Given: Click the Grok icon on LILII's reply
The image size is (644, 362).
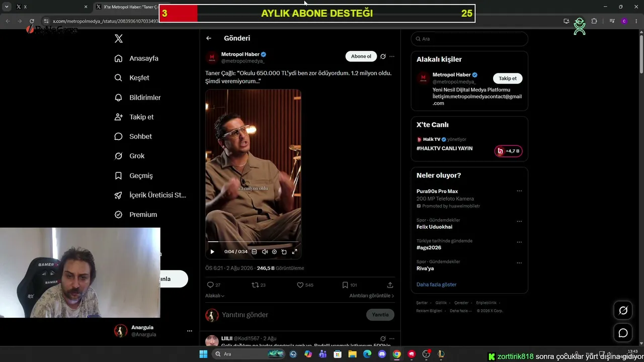Looking at the screenshot, I should coord(383,338).
